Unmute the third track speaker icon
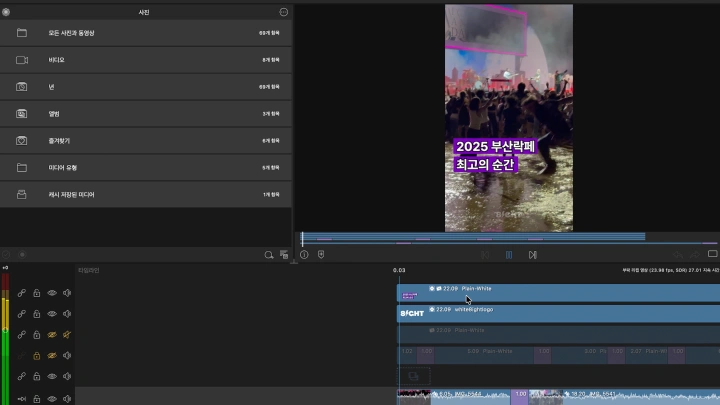Screen dimensions: 720x405 67,334
